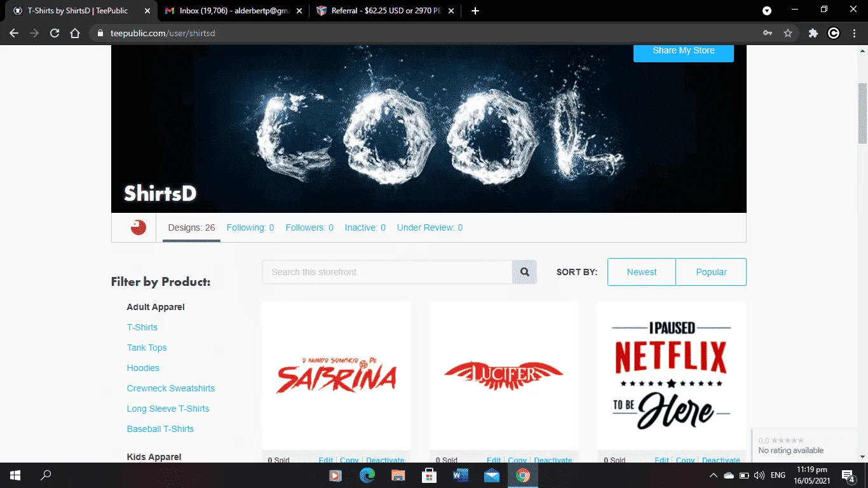Open the I Paused Netflix design thumbnail
Viewport: 868px width, 488px height.
point(672,376)
